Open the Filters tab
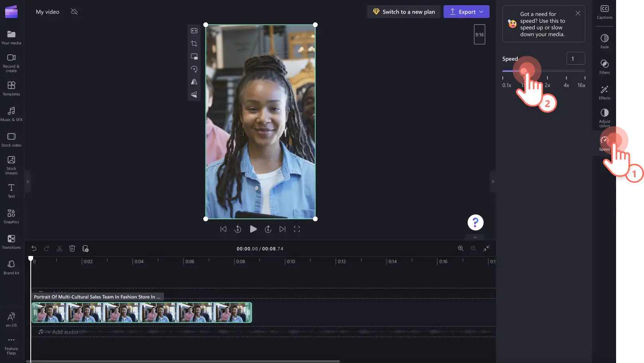 pos(604,67)
